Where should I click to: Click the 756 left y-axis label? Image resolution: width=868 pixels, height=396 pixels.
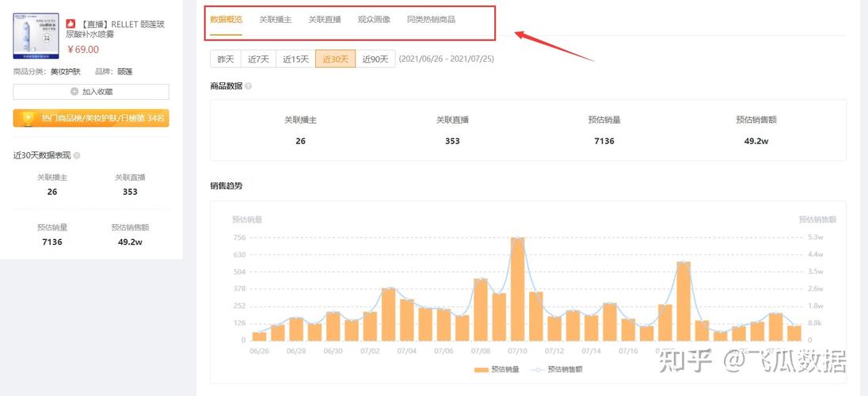pos(239,238)
